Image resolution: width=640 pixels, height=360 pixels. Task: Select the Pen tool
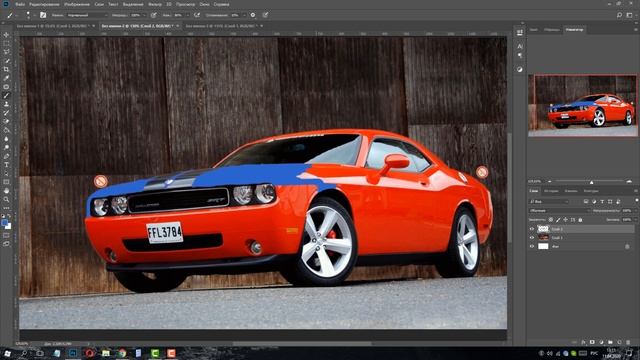click(6, 156)
